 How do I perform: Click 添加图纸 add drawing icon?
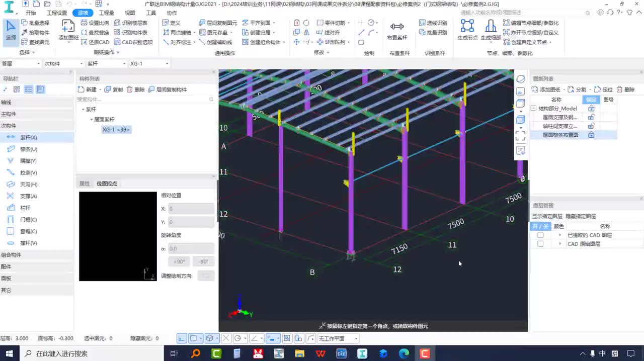[x=68, y=26]
